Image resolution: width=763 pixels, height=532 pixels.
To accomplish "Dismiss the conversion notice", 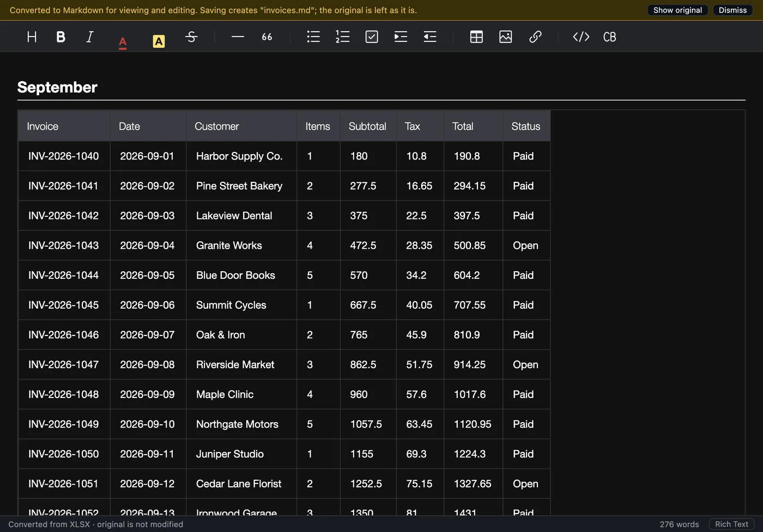I will tap(732, 10).
